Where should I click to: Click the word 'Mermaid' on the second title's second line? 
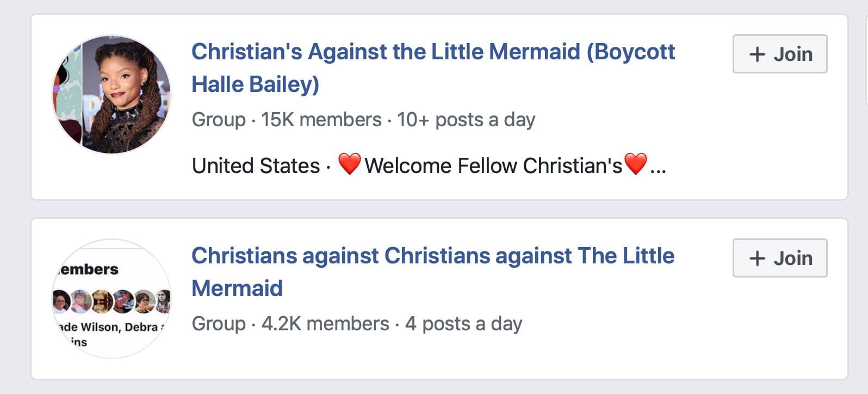237,288
